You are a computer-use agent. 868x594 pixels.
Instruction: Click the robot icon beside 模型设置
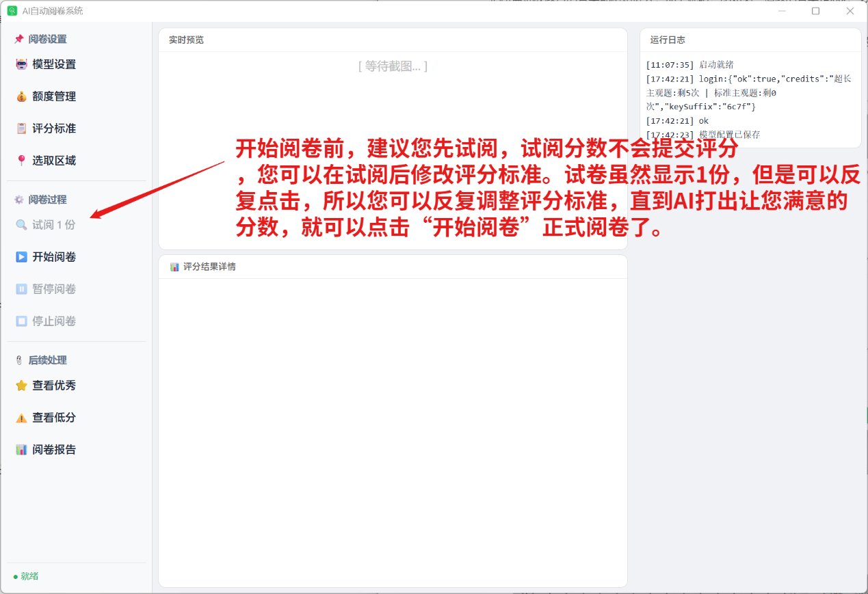pyautogui.click(x=21, y=65)
